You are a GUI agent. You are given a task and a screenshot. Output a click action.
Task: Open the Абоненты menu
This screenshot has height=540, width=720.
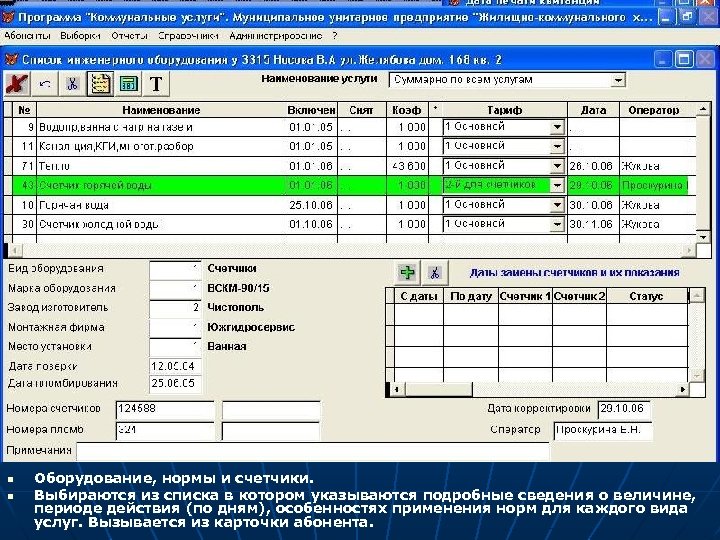[x=28, y=36]
